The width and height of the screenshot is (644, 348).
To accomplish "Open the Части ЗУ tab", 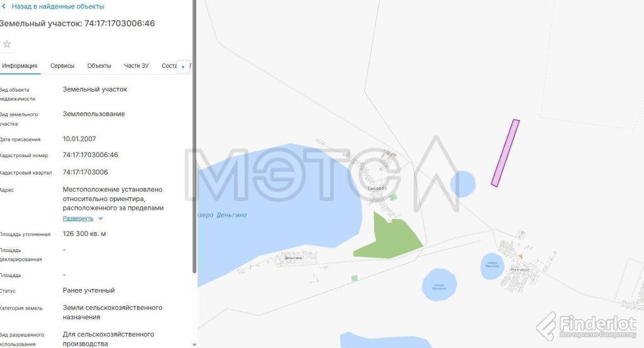I will [x=136, y=66].
